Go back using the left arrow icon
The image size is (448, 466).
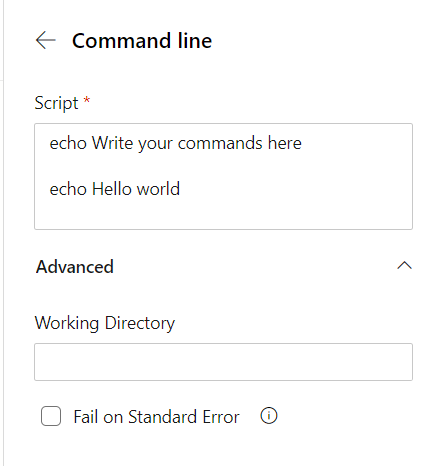(x=45, y=40)
